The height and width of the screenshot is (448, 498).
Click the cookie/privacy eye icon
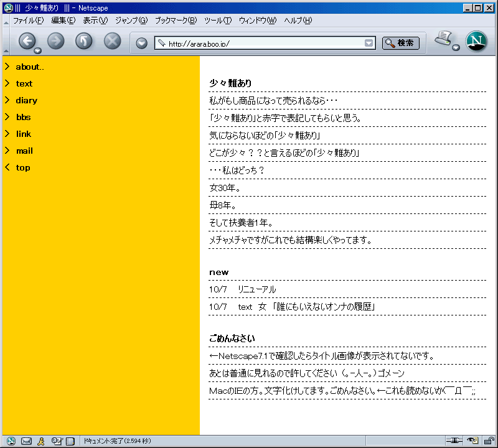pyautogui.click(x=472, y=441)
